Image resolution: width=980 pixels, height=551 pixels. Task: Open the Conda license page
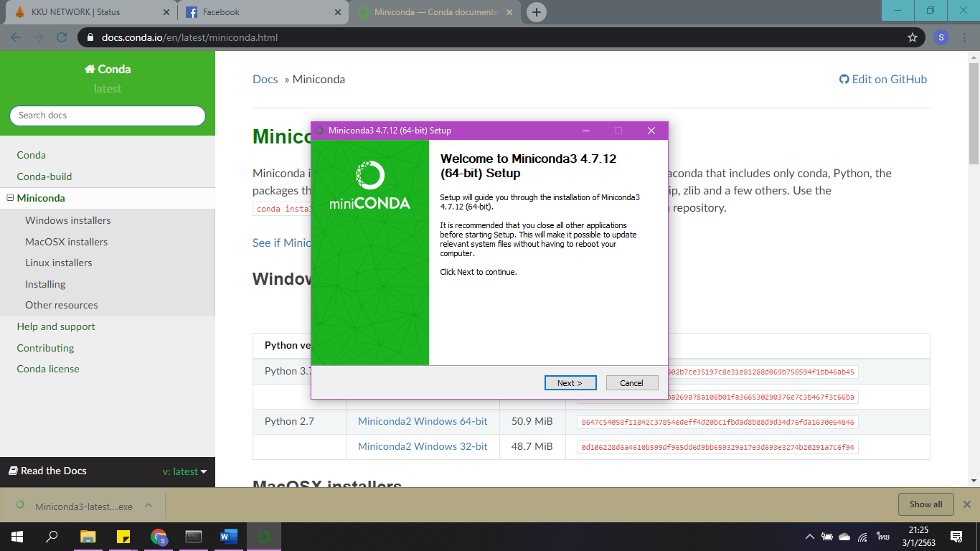tap(48, 369)
